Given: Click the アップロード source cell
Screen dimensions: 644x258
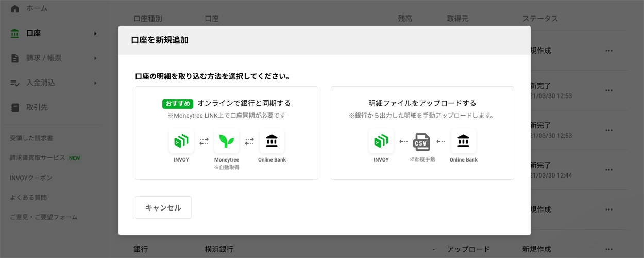Looking at the screenshot, I should pos(468,249).
